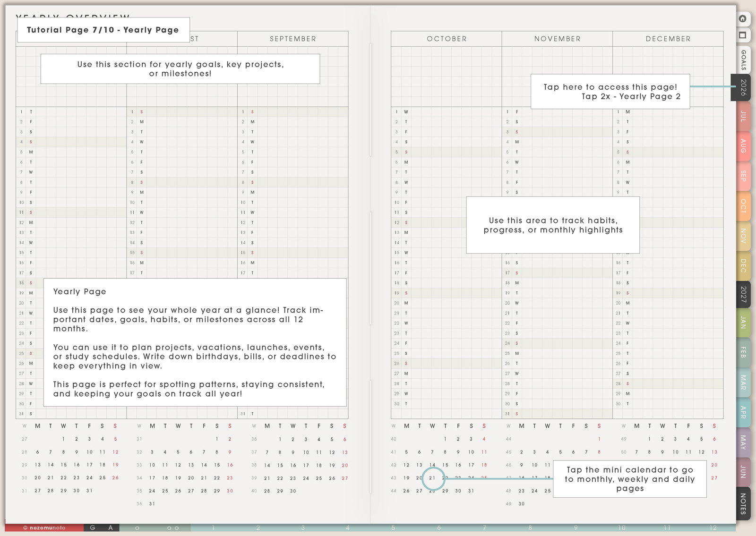The width and height of the screenshot is (756, 536).
Task: Select the G tab in bottom bar
Action: (x=93, y=527)
